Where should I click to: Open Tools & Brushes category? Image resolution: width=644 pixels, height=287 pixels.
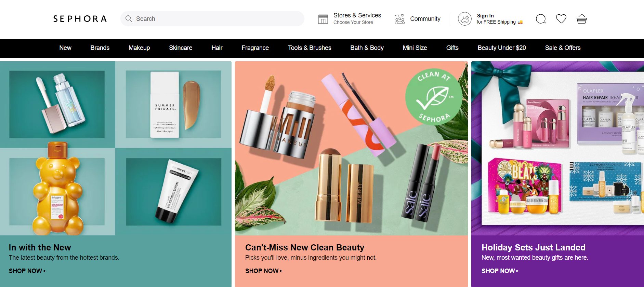(x=310, y=48)
